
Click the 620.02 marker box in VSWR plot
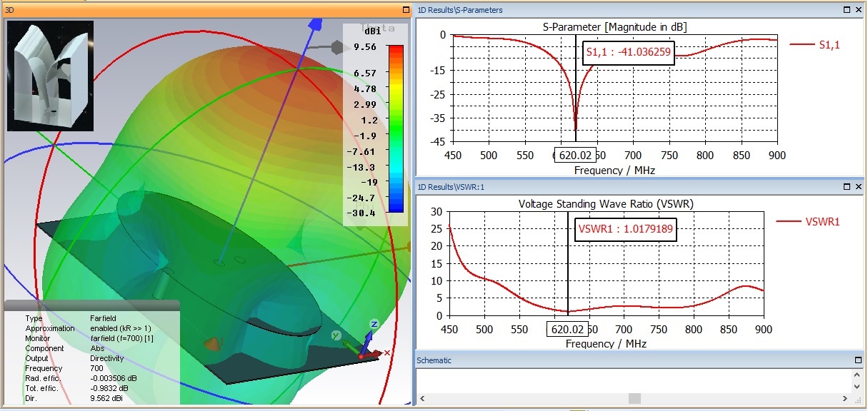pos(567,330)
